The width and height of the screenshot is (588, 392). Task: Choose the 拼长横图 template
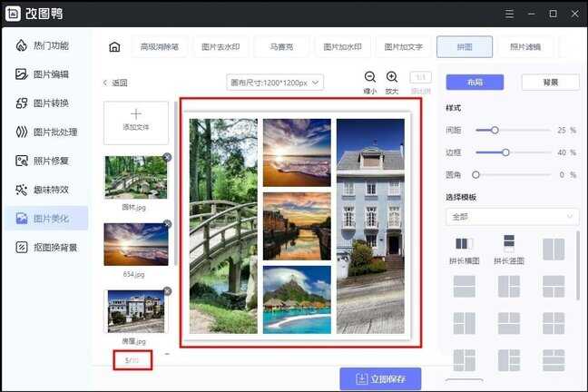click(x=465, y=250)
